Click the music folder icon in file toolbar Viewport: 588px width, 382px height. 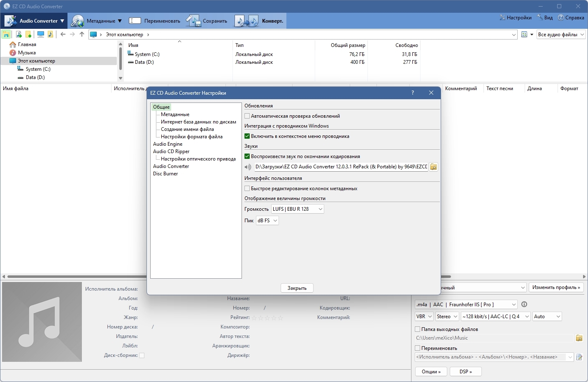pos(50,35)
